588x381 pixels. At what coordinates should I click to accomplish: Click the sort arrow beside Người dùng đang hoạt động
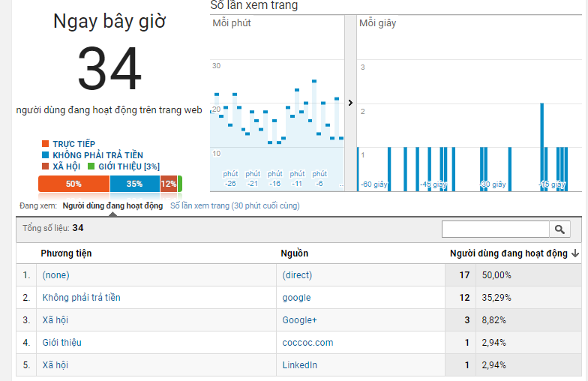click(575, 253)
